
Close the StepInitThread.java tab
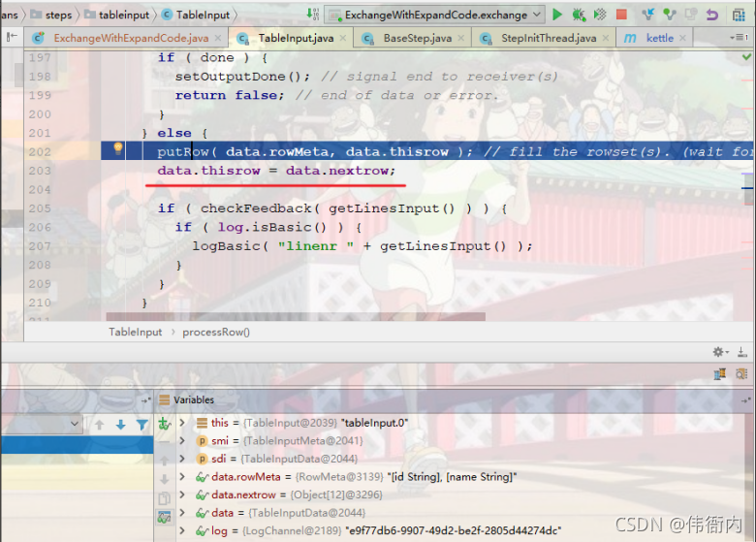[x=606, y=38]
